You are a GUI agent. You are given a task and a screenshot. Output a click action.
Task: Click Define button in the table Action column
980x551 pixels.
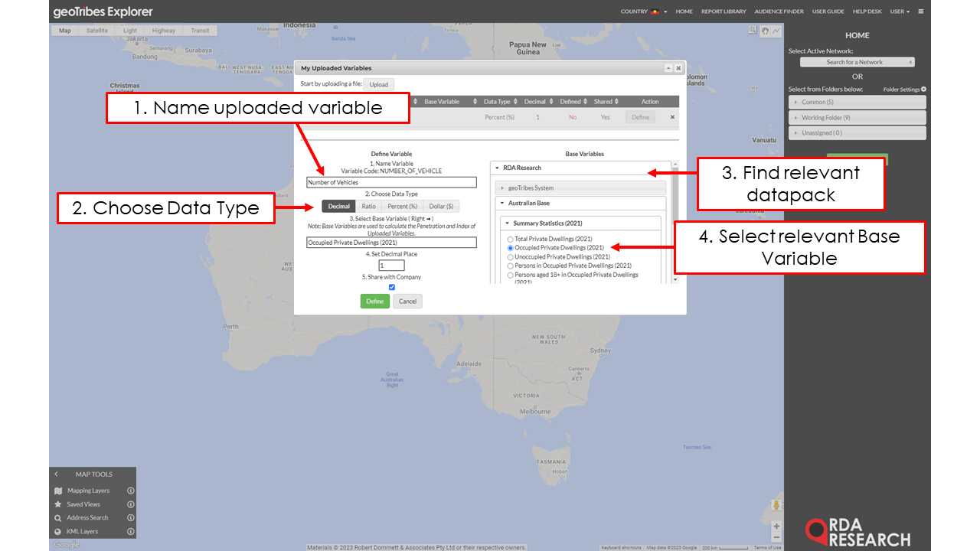(640, 117)
